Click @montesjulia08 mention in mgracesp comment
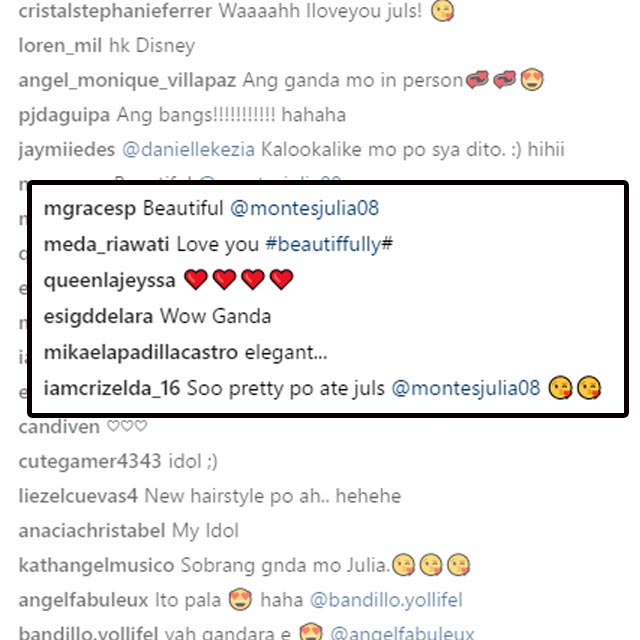 coord(304,208)
